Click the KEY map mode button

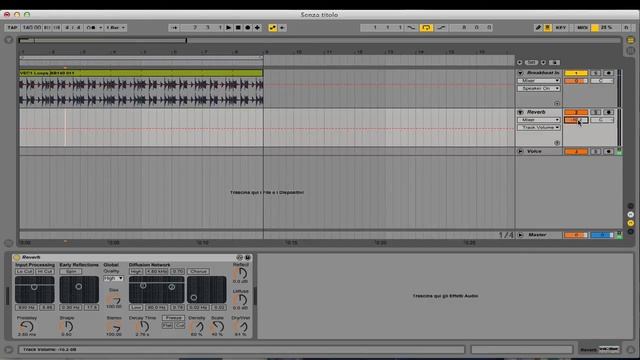[561, 28]
